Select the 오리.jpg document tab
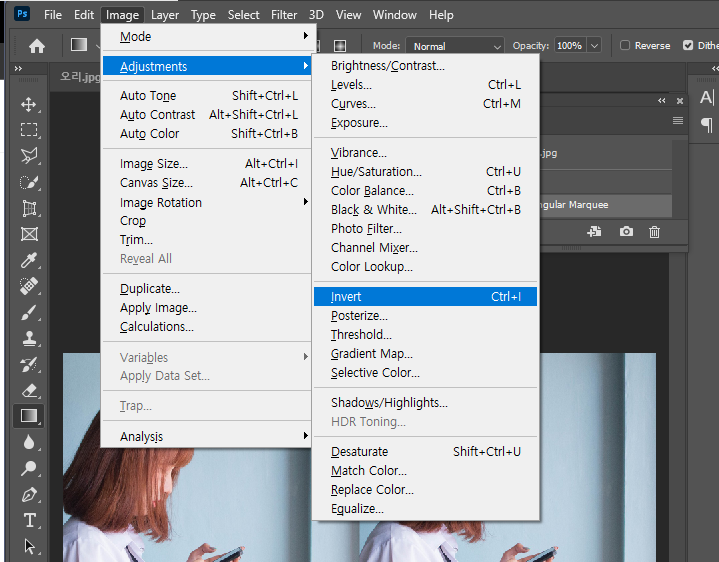The width and height of the screenshot is (719, 562). 79,76
